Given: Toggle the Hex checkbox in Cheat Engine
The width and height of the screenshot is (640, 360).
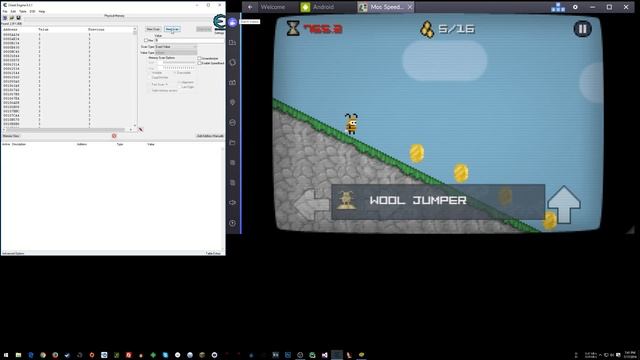Looking at the screenshot, I should [146, 40].
